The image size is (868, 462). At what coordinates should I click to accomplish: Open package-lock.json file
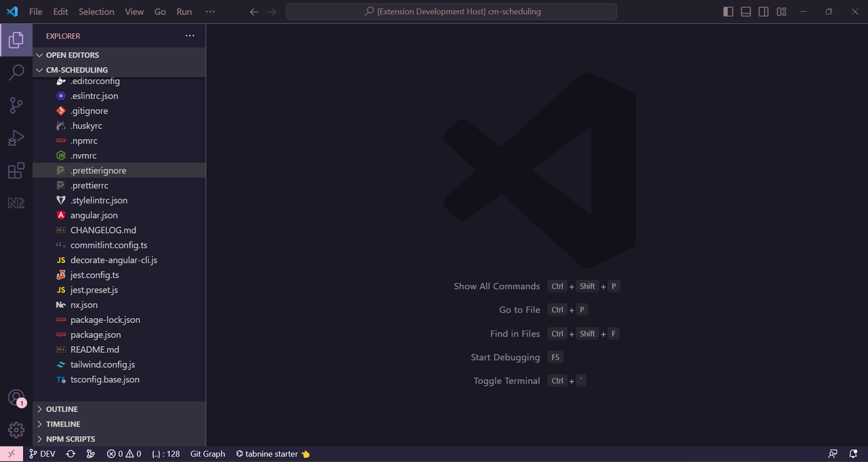click(x=119, y=320)
